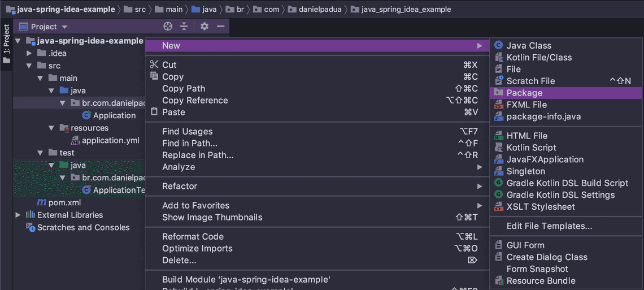The image size is (644, 290).
Task: Open the Project view dropdown arrow
Action: (64, 27)
